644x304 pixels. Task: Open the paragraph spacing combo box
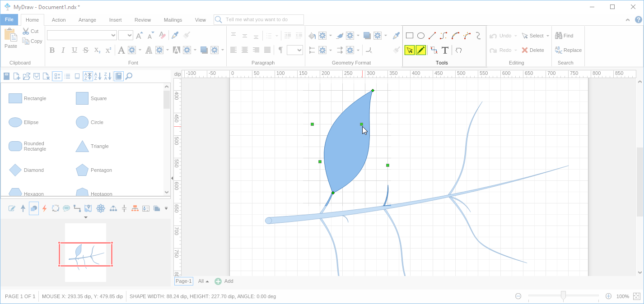(294, 50)
